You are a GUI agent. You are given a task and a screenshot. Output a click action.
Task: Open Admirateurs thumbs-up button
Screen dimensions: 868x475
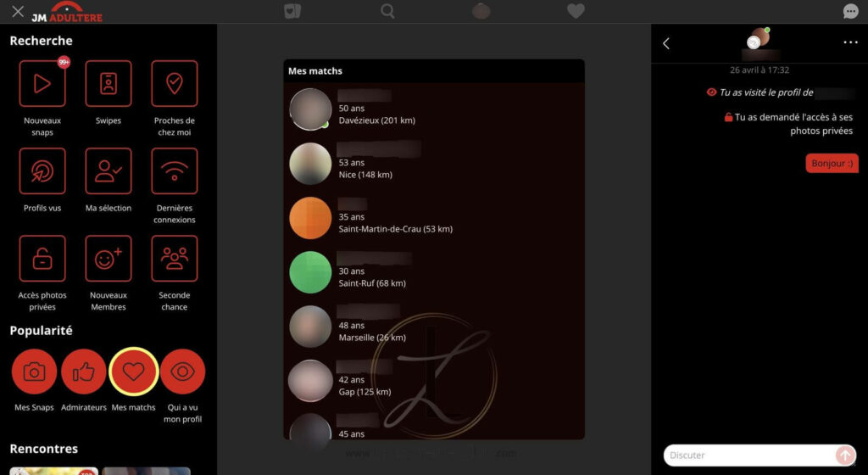[84, 372]
